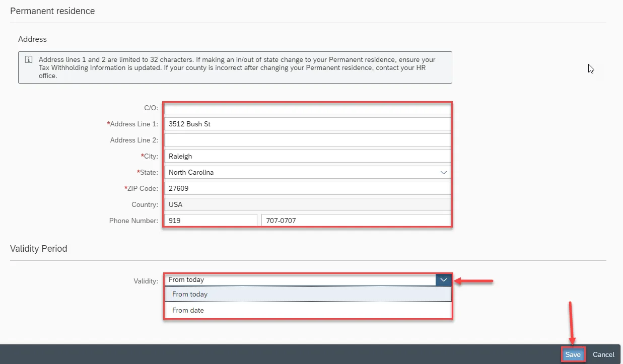The width and height of the screenshot is (623, 364).
Task: Click the ZIP Code field showing 27609
Action: click(307, 188)
